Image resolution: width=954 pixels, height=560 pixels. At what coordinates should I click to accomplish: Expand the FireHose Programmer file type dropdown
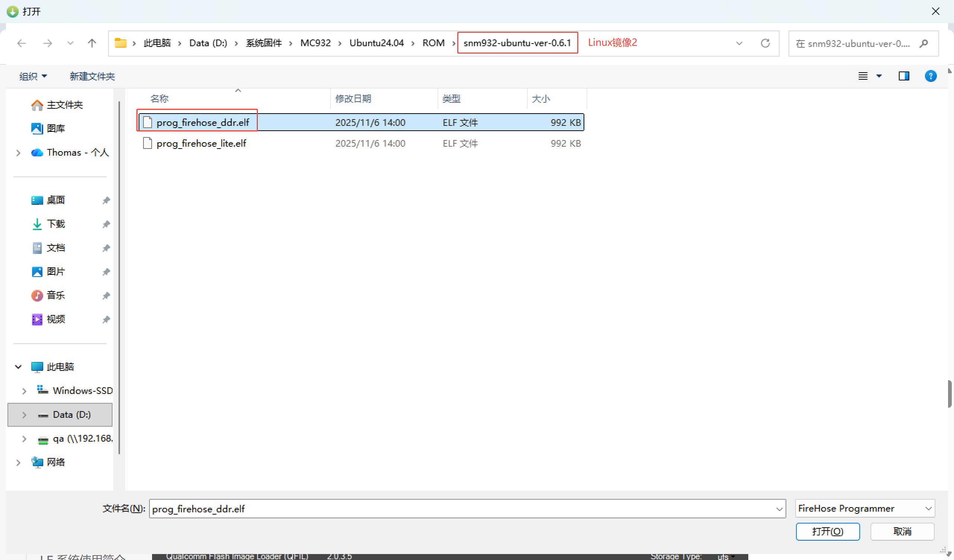click(x=928, y=509)
